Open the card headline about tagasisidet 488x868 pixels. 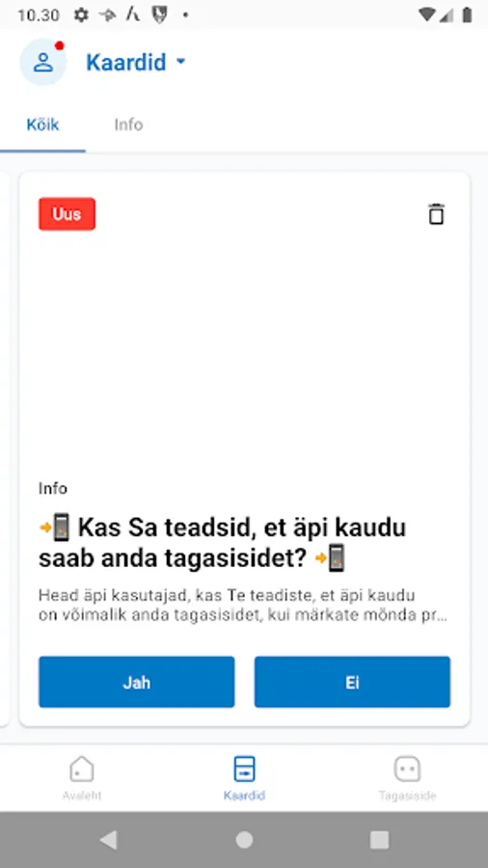[x=223, y=543]
